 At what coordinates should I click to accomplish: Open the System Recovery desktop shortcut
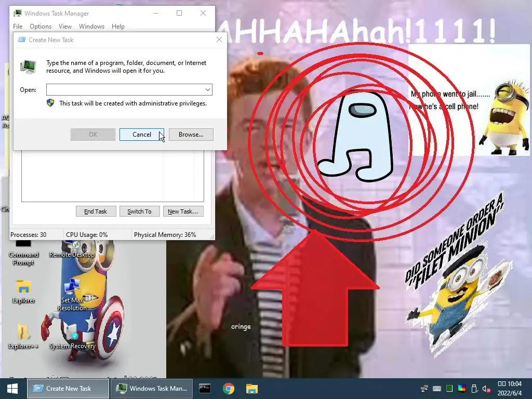tap(72, 336)
